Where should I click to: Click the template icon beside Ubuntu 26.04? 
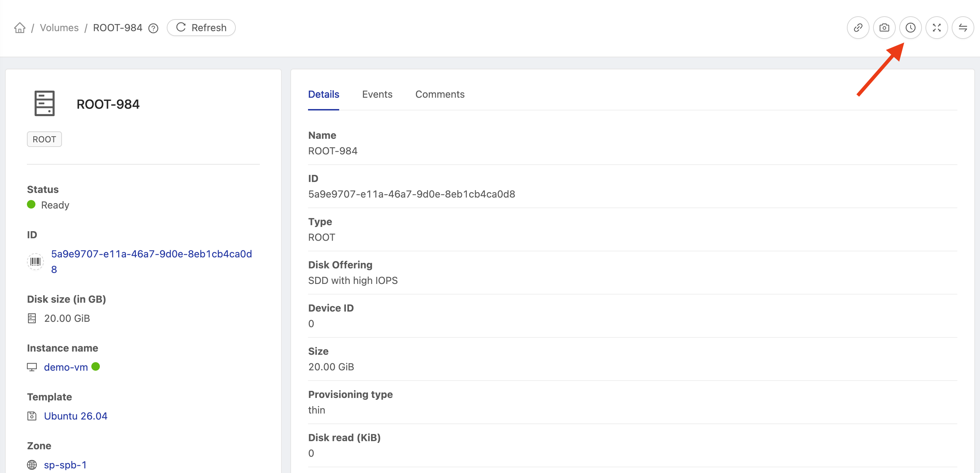coord(32,416)
